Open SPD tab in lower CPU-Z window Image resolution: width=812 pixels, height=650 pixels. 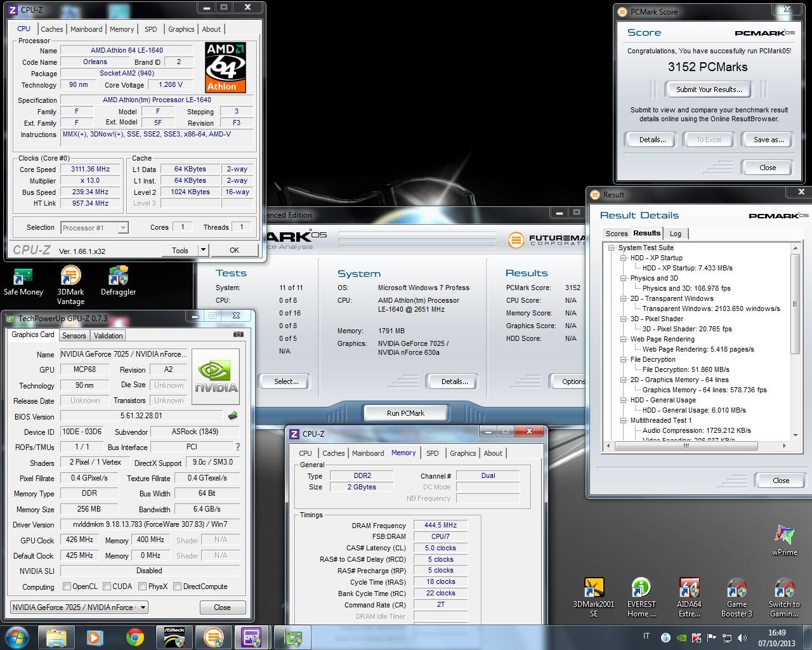(x=432, y=453)
